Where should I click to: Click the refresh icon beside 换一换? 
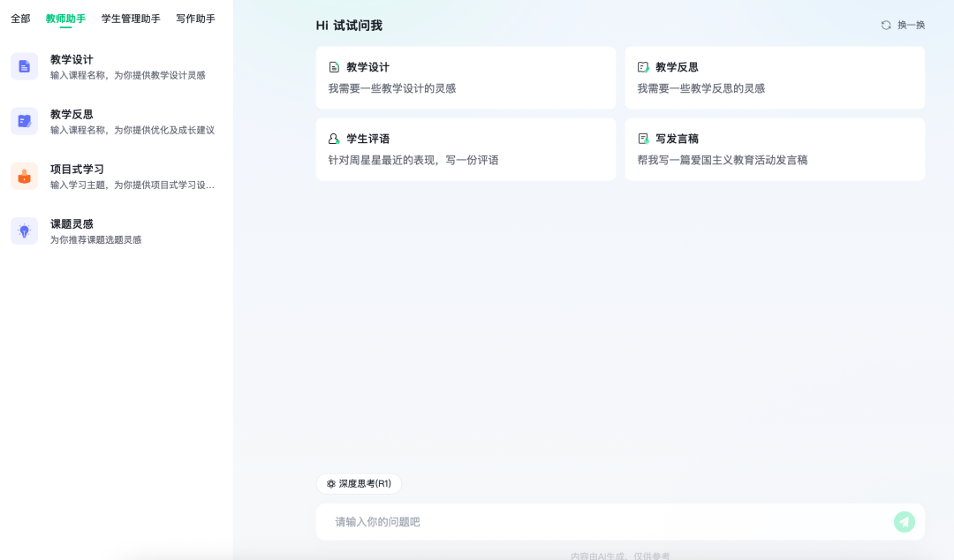click(886, 25)
